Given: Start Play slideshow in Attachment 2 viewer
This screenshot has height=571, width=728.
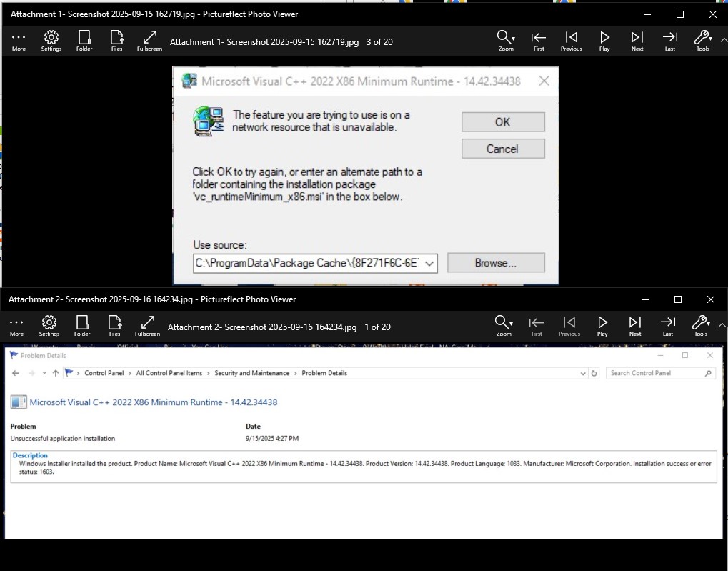Looking at the screenshot, I should click(x=602, y=327).
